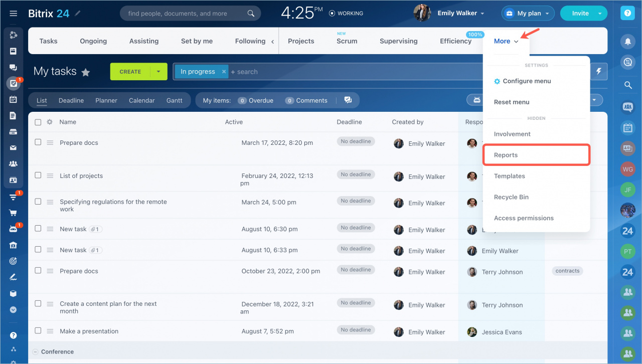Add My tasks to favorites with star
The height and width of the screenshot is (364, 642).
(x=86, y=72)
